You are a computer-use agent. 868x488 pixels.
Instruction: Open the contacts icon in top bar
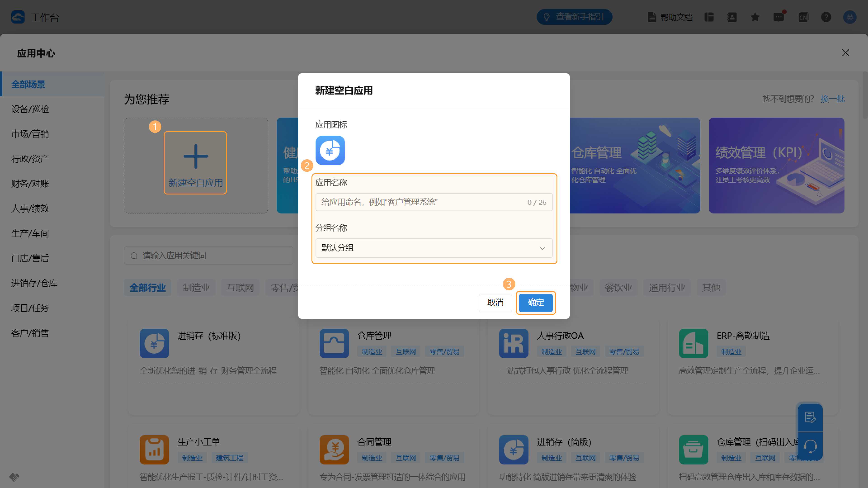(x=732, y=17)
